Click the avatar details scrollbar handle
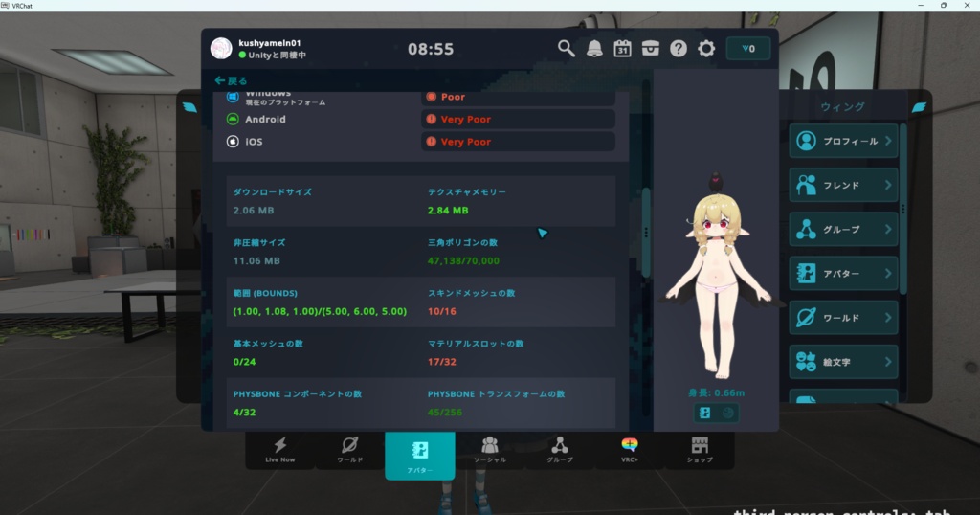The image size is (980, 515). 646,233
